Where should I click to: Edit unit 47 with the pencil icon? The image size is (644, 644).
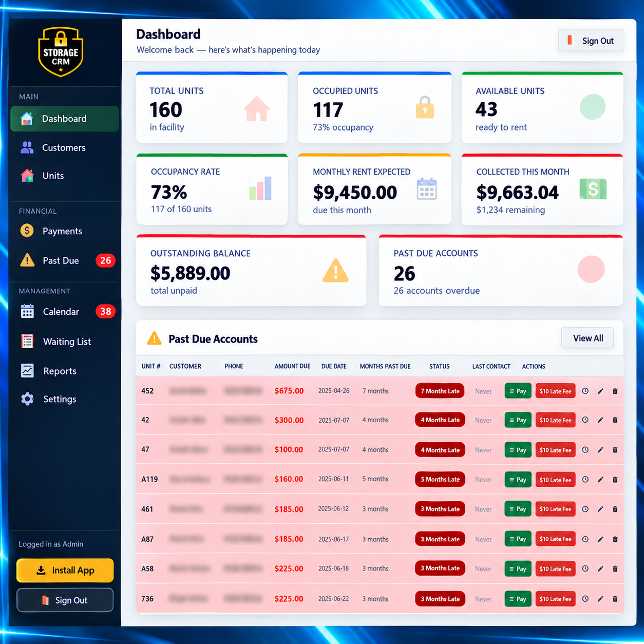click(600, 450)
